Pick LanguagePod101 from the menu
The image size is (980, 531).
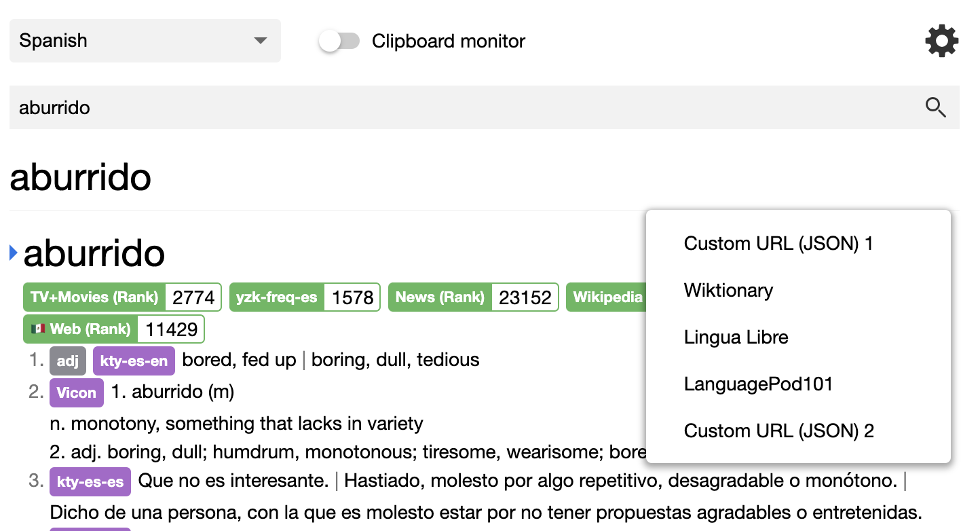point(758,384)
